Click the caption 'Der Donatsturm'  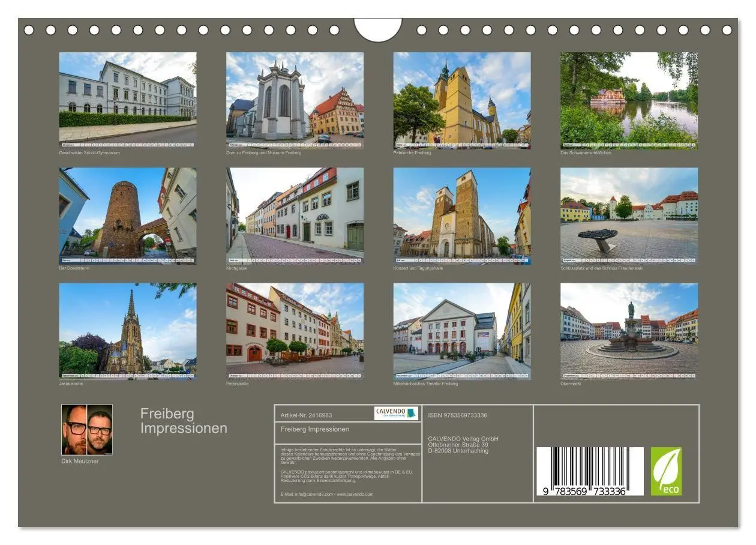74,268
